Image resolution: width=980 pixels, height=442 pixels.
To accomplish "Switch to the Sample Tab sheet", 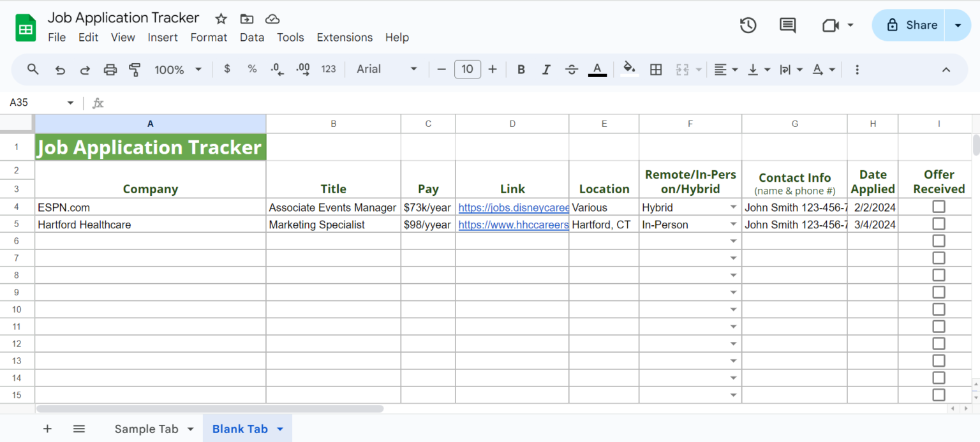I will coord(146,429).
